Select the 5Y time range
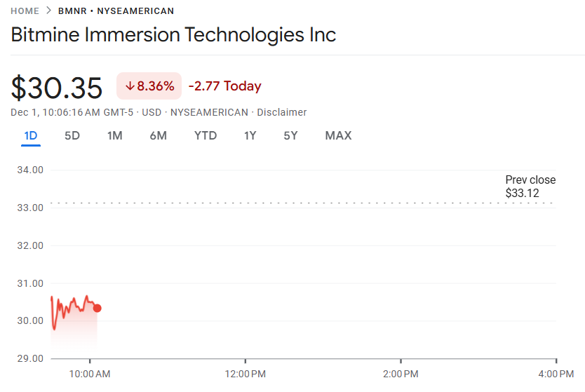Screen dimensions: 585x392 tap(290, 135)
